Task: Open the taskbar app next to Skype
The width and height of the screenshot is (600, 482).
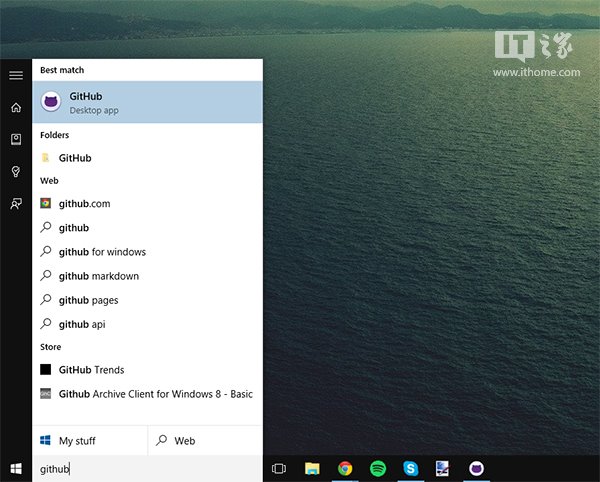Action: (x=442, y=469)
